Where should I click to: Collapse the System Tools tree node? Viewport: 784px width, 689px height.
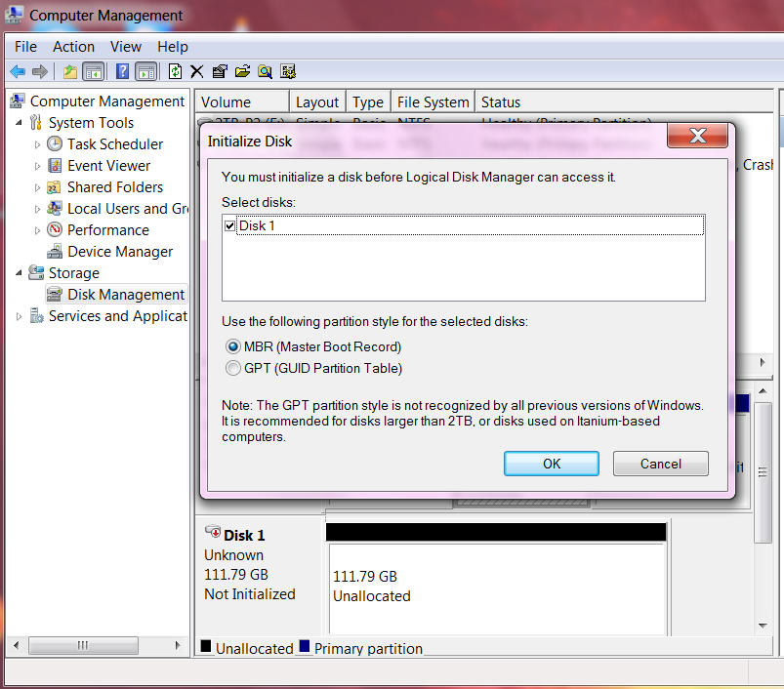pos(20,123)
